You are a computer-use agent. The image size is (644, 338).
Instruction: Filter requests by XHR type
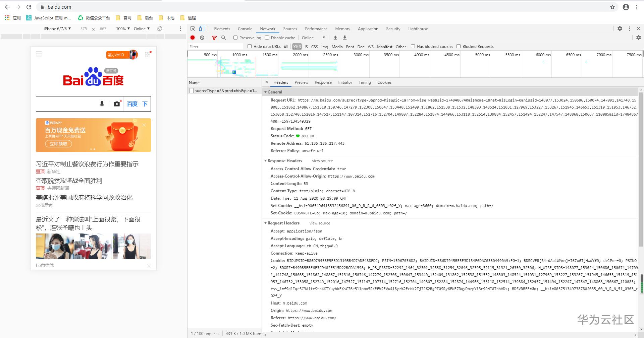(297, 47)
